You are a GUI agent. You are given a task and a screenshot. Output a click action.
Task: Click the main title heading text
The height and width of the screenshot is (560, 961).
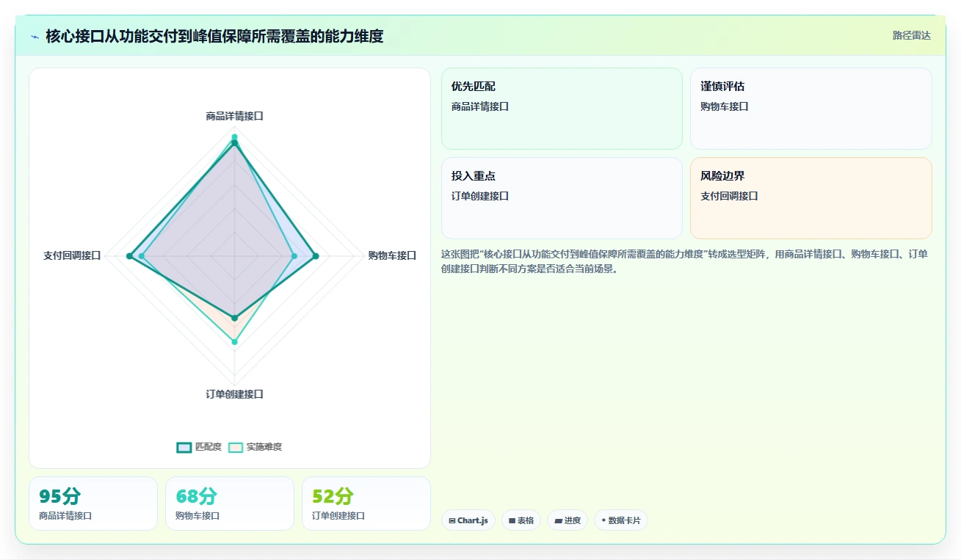(214, 36)
